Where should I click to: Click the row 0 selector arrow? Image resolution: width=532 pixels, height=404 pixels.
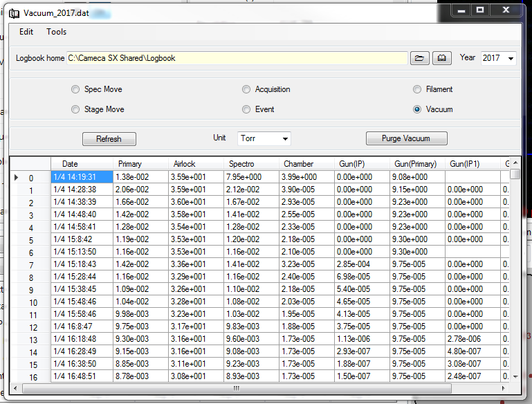point(17,178)
